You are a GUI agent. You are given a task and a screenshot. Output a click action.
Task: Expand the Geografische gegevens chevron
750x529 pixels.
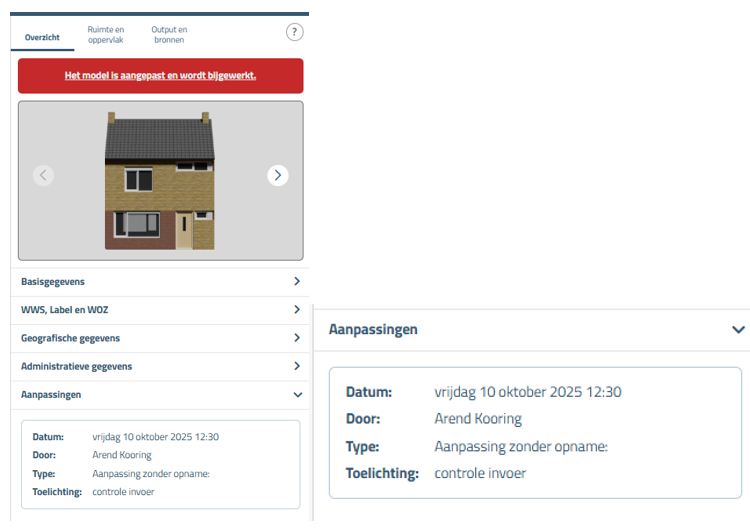click(297, 338)
